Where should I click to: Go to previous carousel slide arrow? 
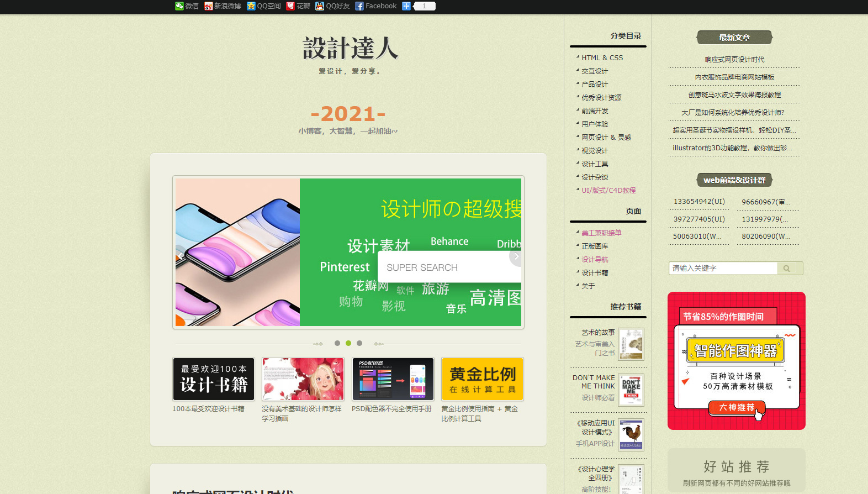pyautogui.click(x=181, y=255)
